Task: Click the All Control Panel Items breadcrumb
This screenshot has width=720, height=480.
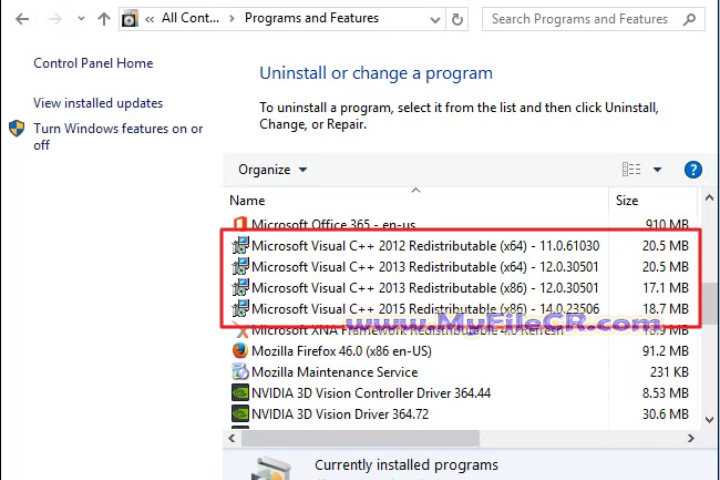Action: [x=190, y=18]
